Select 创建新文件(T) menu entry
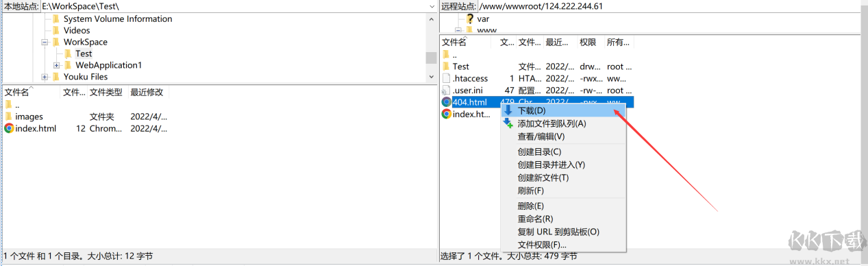Viewport: 868px width, 266px height. [x=562, y=178]
